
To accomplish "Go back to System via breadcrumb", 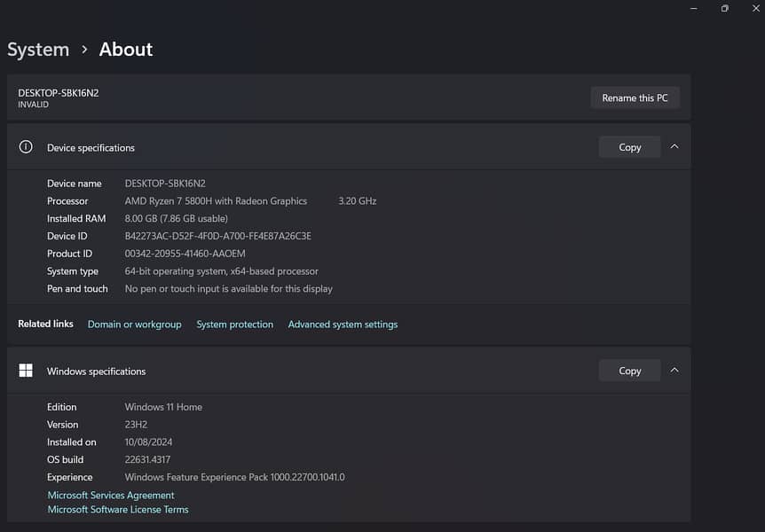I will (38, 50).
